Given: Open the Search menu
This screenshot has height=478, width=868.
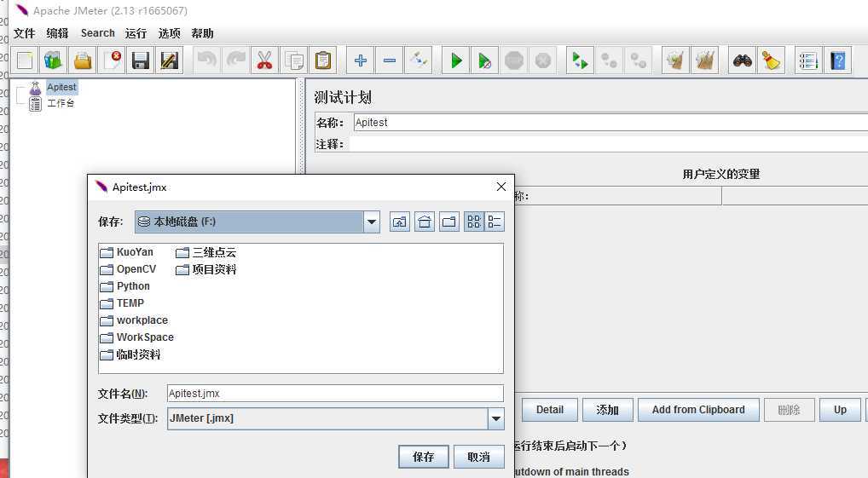Looking at the screenshot, I should (x=98, y=33).
